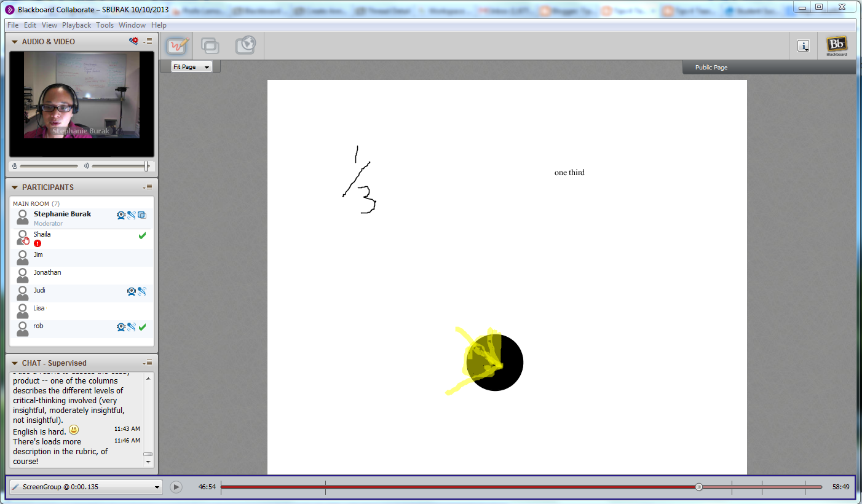Open the Chat panel options menu

148,363
